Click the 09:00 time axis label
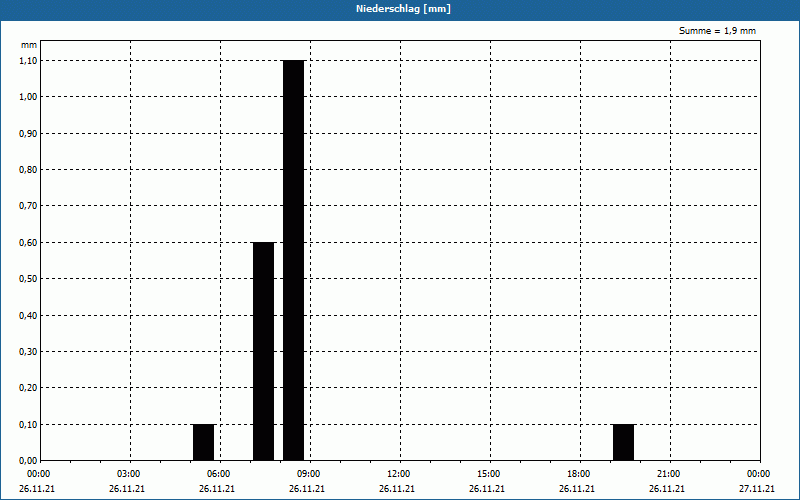Viewport: 800px width, 500px height. pyautogui.click(x=309, y=474)
